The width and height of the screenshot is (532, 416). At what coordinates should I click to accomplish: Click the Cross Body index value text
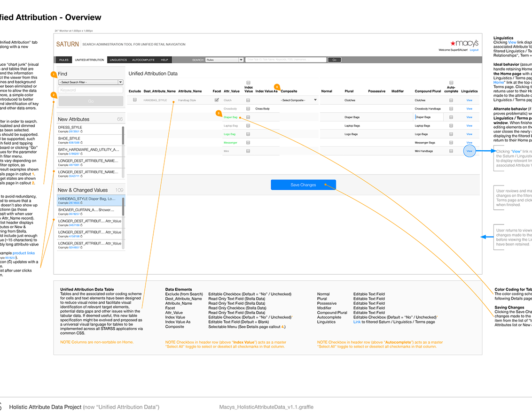[x=262, y=109]
